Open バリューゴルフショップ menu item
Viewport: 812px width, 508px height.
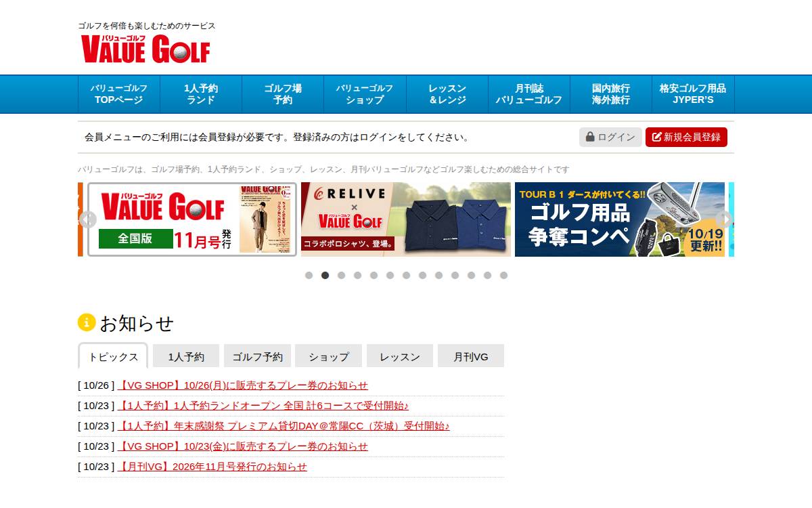(x=365, y=94)
